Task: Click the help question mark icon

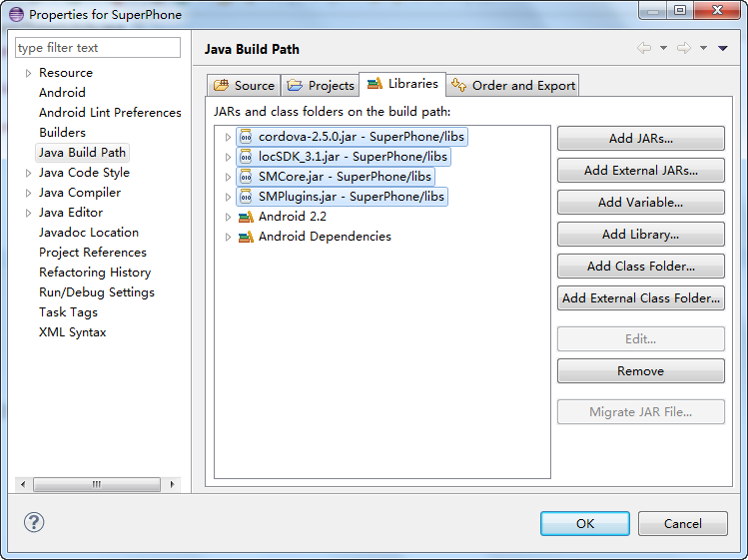Action: point(34,522)
